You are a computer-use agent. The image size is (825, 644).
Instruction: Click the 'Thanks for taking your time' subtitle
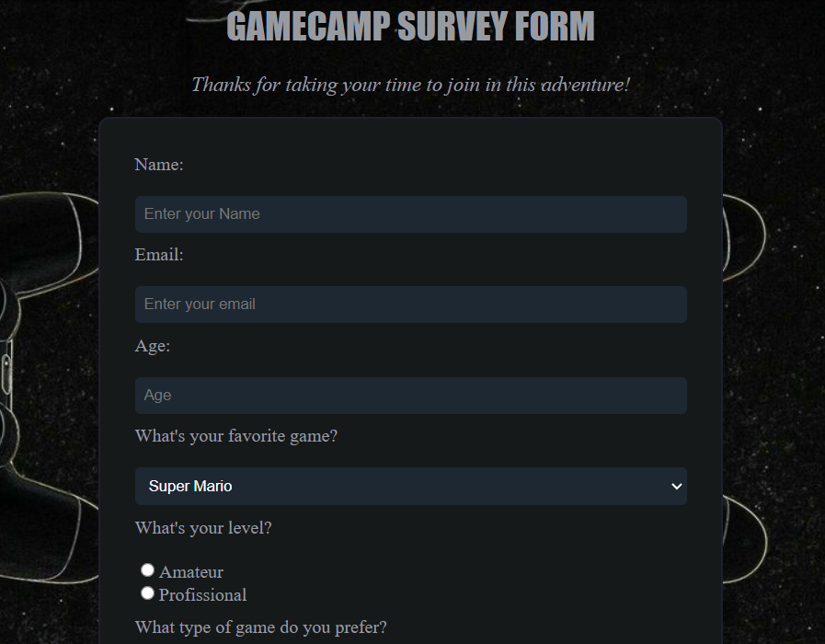[410, 85]
